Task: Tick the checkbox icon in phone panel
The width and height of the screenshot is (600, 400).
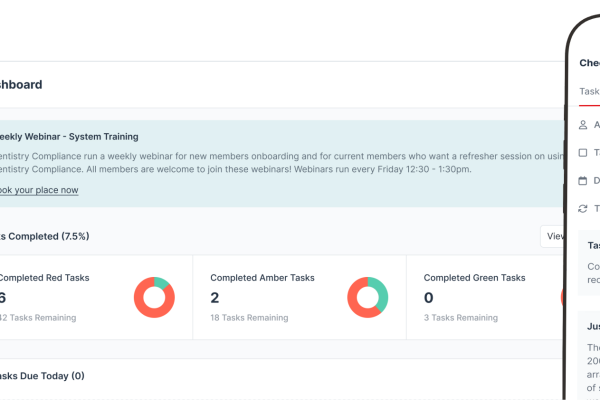Action: (x=583, y=153)
